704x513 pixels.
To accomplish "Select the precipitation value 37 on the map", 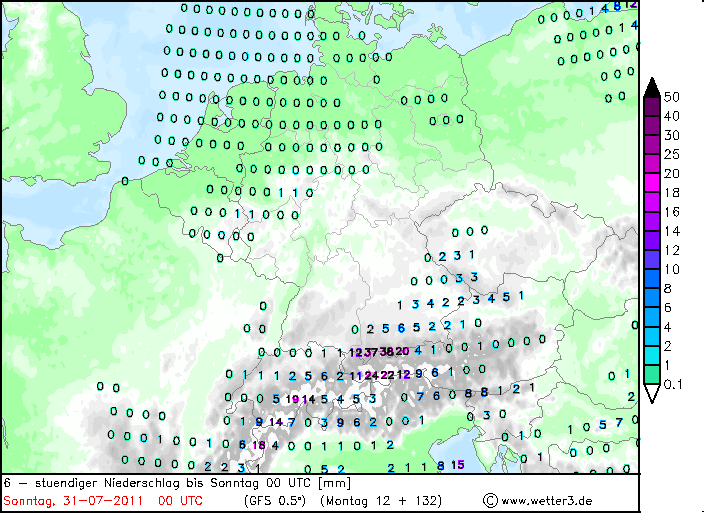I will (371, 352).
